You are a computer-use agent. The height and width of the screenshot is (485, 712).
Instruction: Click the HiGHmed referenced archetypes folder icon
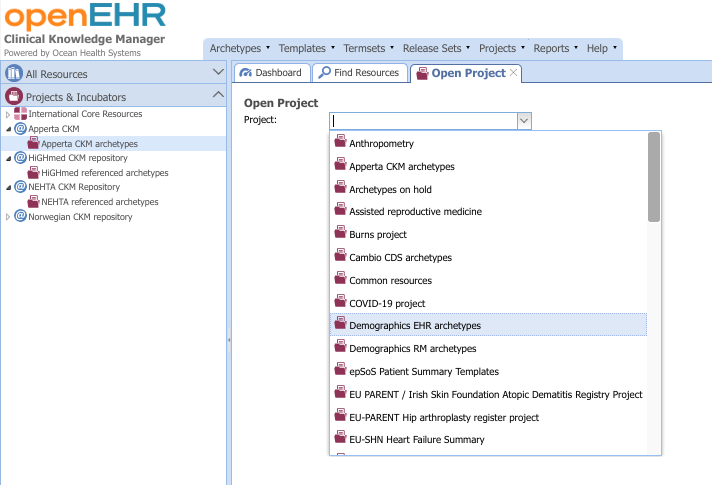coord(33,172)
